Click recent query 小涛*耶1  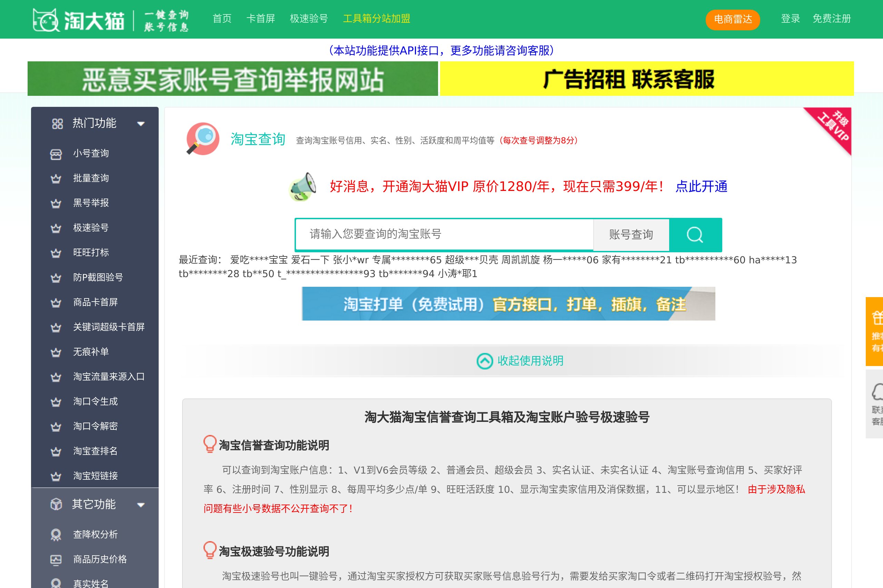pos(457,274)
